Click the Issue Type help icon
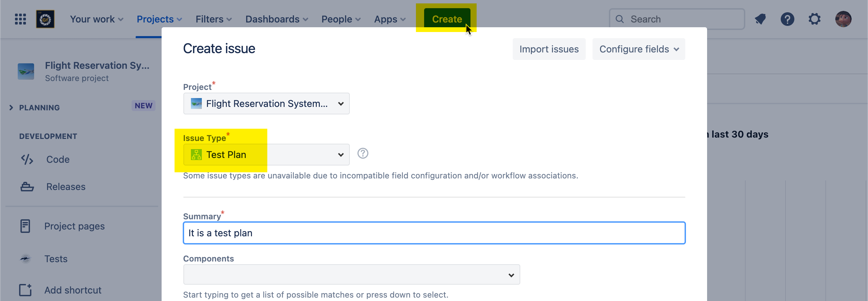Image resolution: width=868 pixels, height=301 pixels. 363,154
